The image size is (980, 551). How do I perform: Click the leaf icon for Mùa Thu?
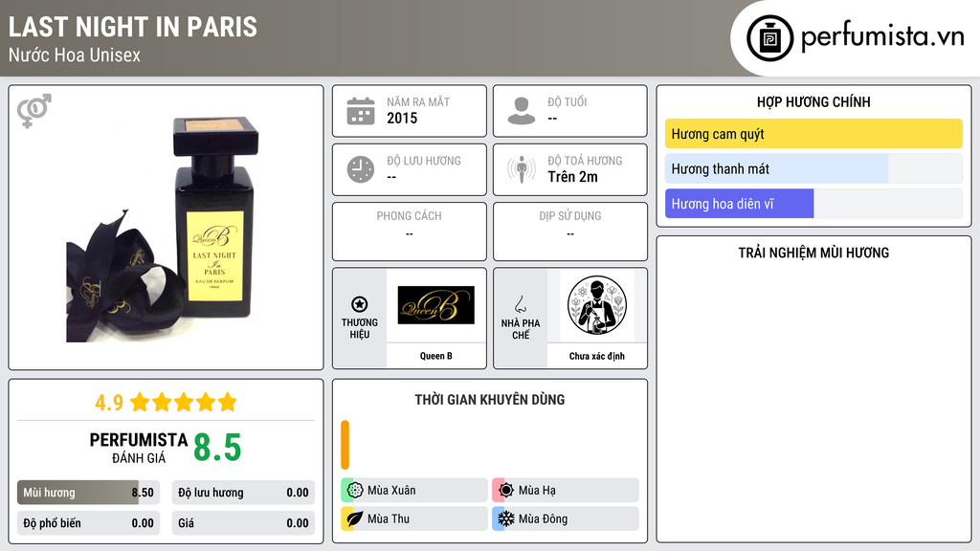click(355, 518)
